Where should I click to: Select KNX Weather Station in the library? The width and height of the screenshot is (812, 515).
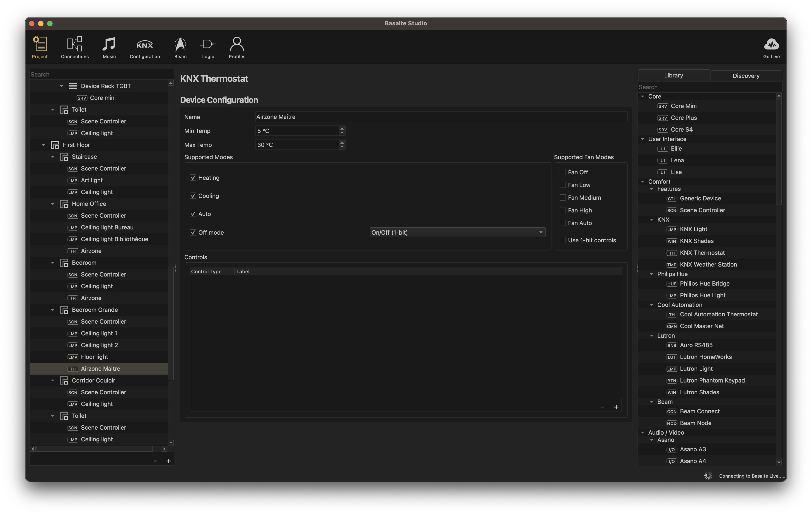[x=708, y=265]
